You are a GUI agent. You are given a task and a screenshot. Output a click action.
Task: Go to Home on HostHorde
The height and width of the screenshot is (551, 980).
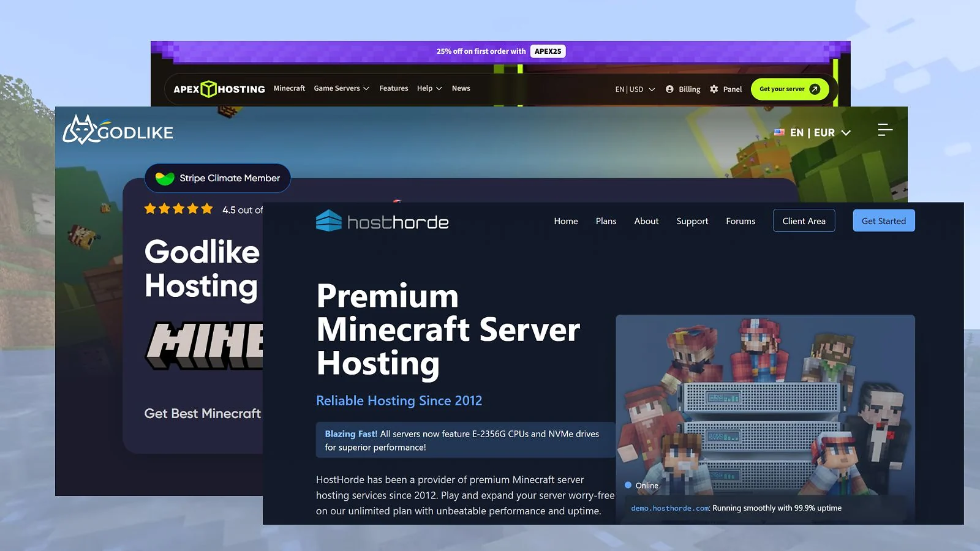tap(566, 221)
